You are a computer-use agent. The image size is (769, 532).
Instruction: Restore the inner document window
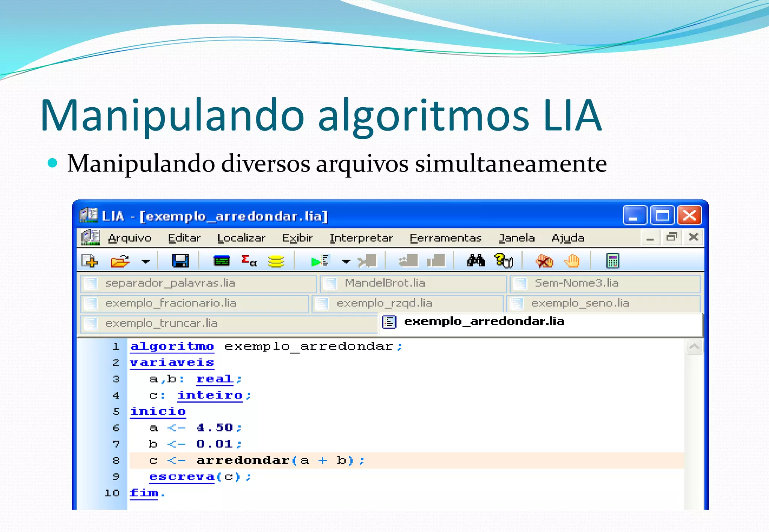[671, 237]
